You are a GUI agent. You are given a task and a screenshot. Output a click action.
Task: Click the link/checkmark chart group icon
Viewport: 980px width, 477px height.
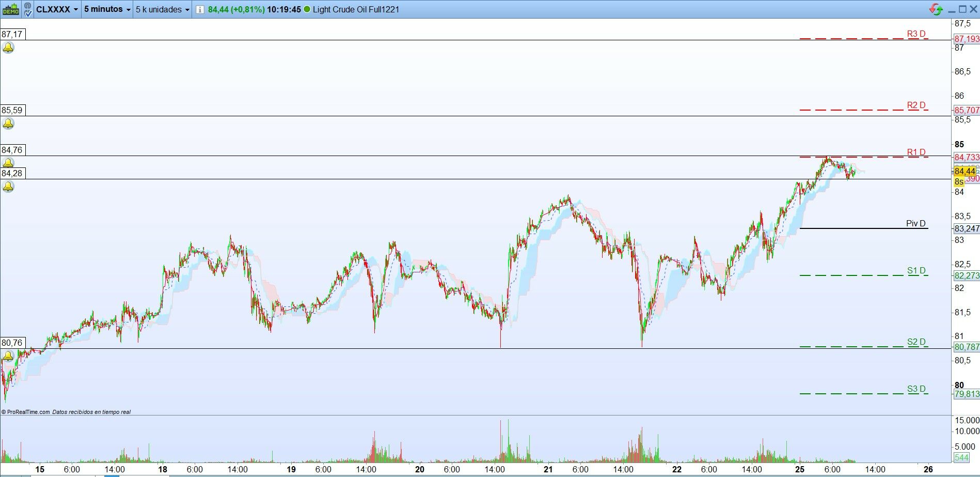[x=27, y=9]
